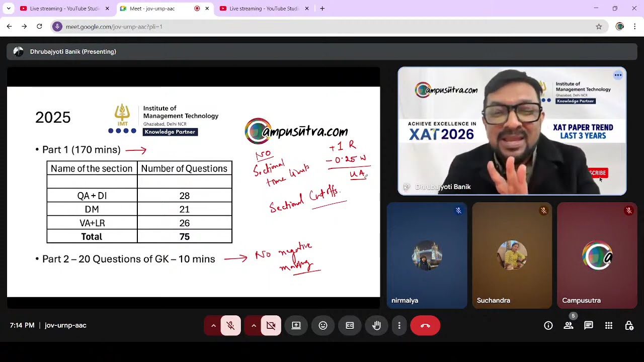Open meeting details info icon
Image resolution: width=644 pixels, height=362 pixels.
pyautogui.click(x=548, y=325)
